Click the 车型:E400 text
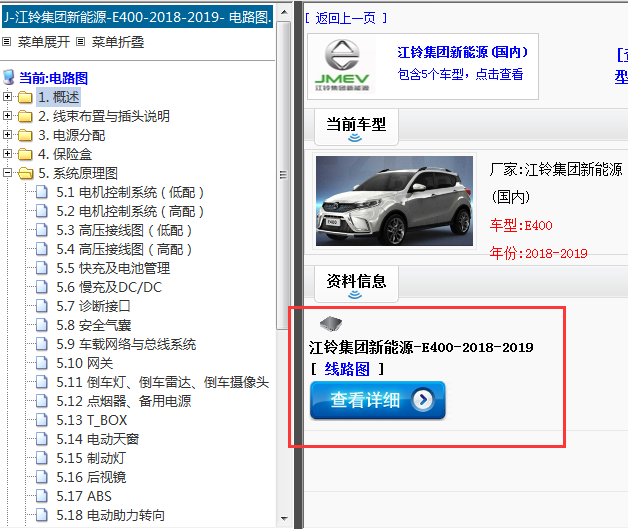Image resolution: width=628 pixels, height=529 pixels. click(521, 225)
